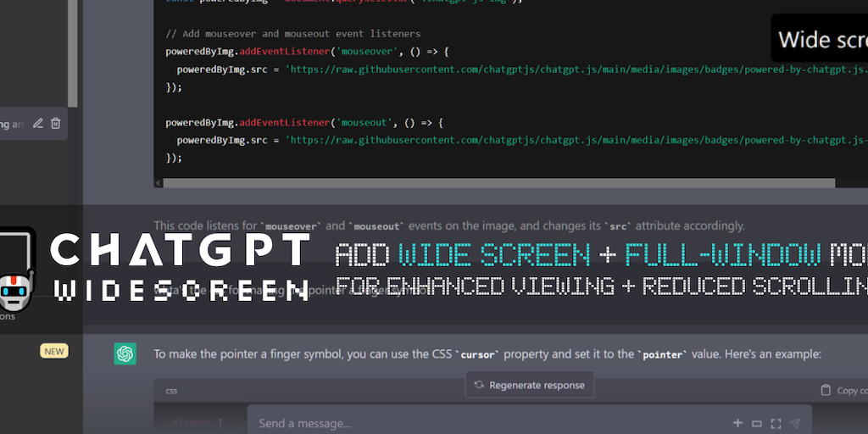
Task: Click the sidebar vertical scrollbar
Action: 73,53
